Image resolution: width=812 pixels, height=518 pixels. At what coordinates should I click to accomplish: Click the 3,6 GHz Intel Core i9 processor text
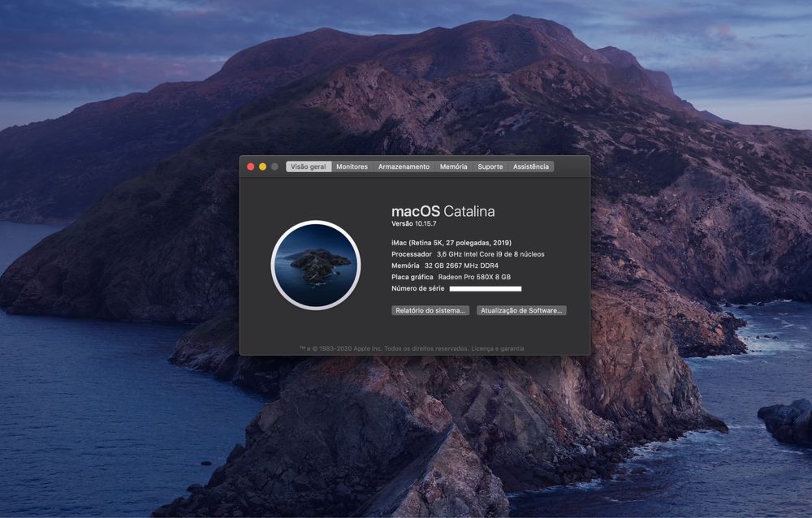pyautogui.click(x=490, y=254)
